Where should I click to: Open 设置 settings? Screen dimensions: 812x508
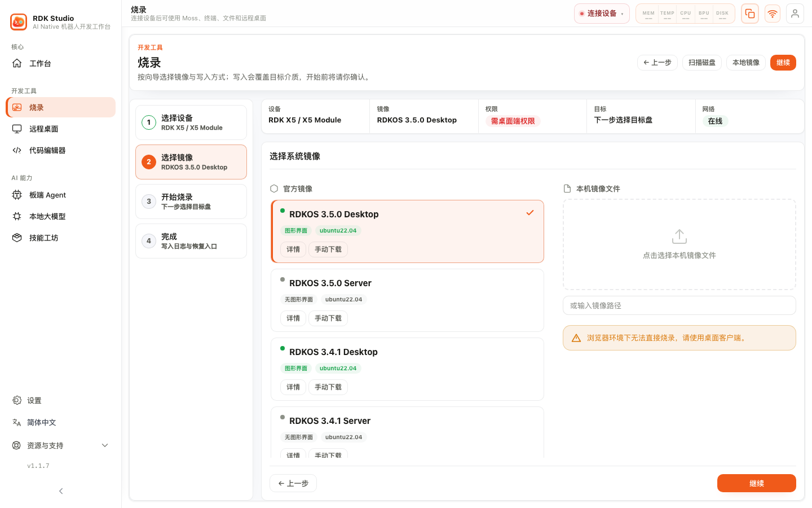pos(61,400)
